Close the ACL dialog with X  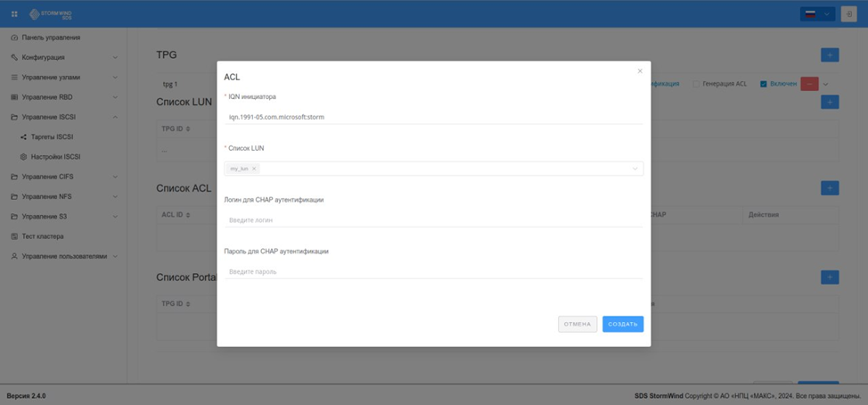640,70
